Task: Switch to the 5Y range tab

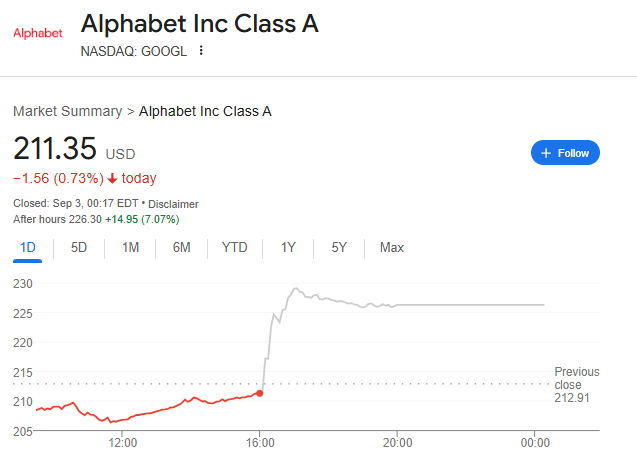Action: coord(340,247)
